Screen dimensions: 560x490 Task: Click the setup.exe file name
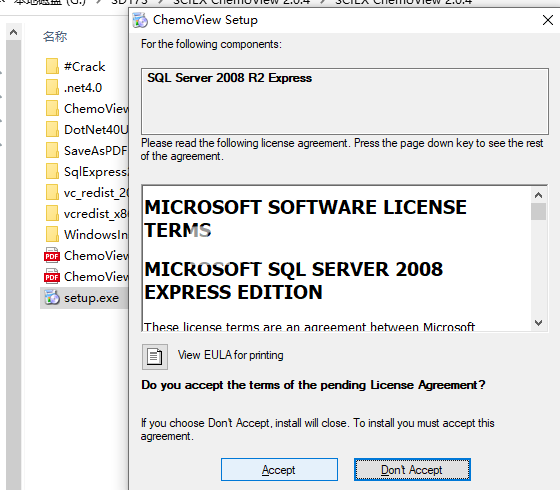[91, 298]
